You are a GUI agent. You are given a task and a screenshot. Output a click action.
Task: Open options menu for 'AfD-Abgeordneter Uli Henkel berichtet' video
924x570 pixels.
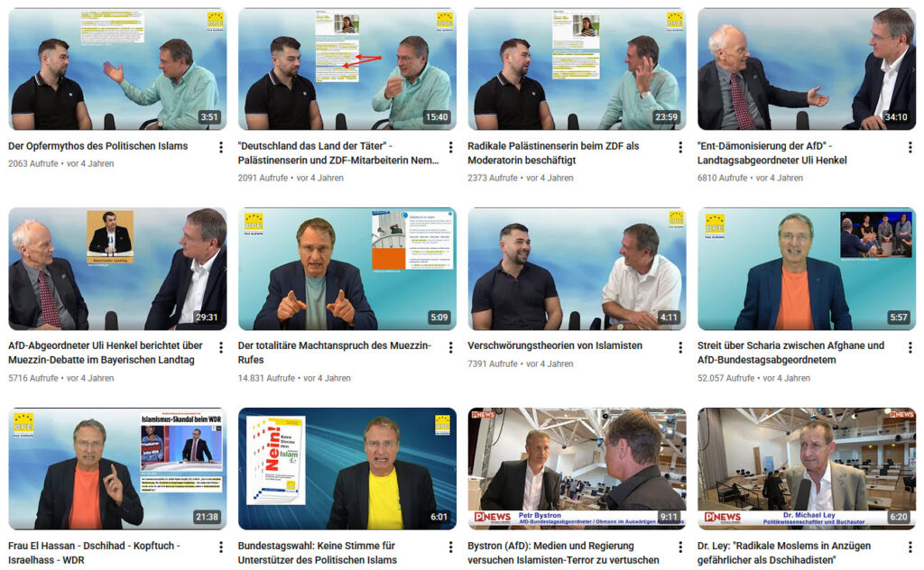pyautogui.click(x=221, y=347)
